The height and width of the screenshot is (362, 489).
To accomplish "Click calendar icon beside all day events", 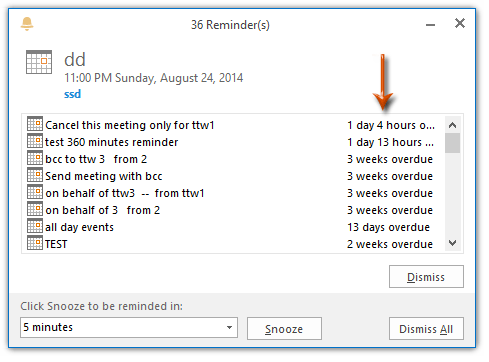I will [35, 226].
